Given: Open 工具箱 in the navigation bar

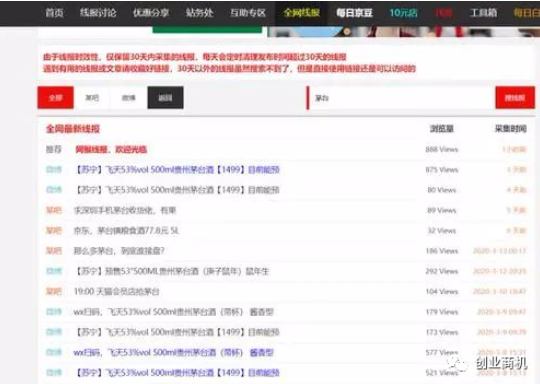Looking at the screenshot, I should [483, 13].
